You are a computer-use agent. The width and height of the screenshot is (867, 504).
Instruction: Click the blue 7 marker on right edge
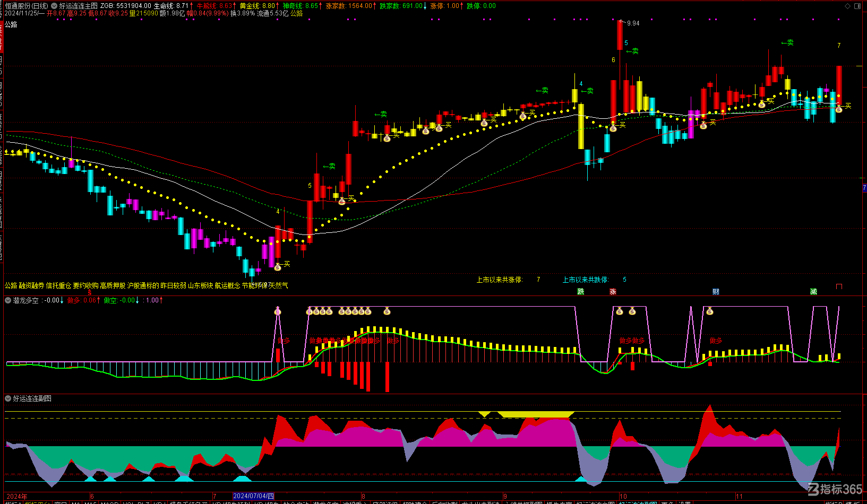(864, 188)
